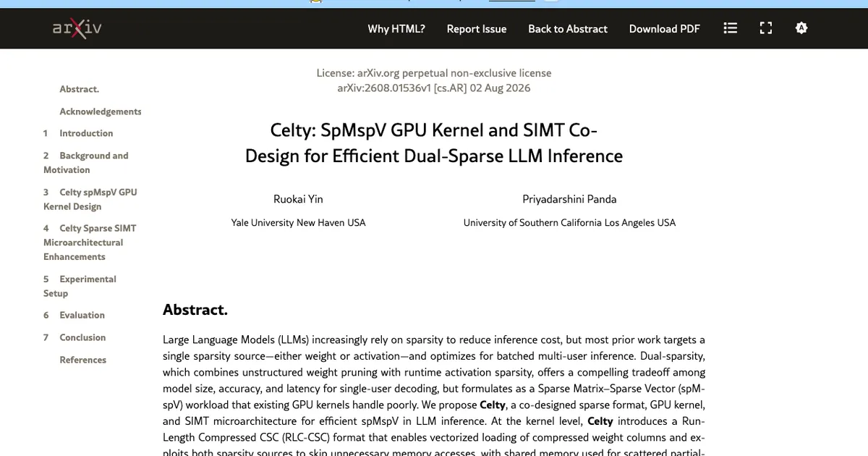Click University of Southern California affiliation

click(569, 222)
